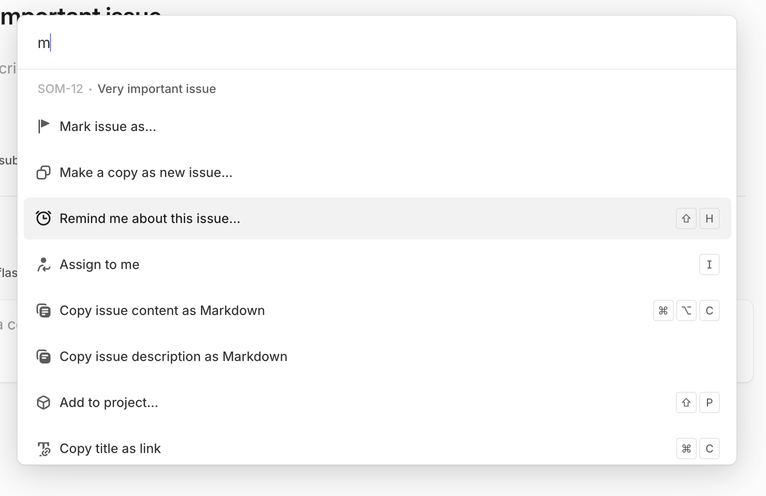Click the H shortcut key badge
Viewport: 766px width, 496px height.
[x=709, y=218]
